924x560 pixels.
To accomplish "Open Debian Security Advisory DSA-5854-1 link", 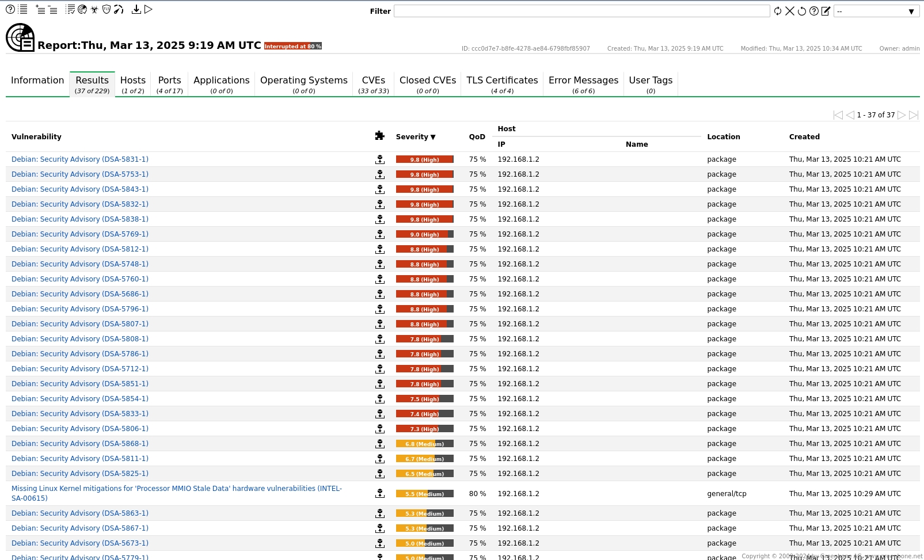I will tap(80, 399).
